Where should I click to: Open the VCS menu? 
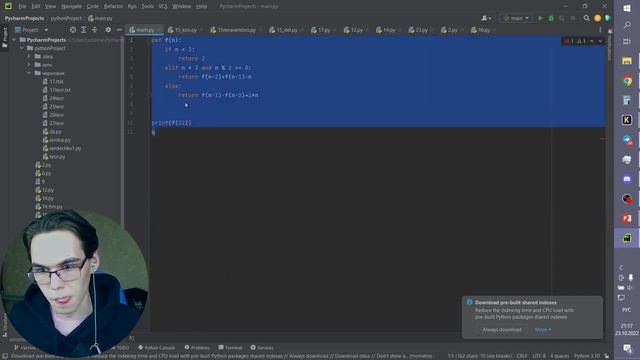tap(163, 7)
